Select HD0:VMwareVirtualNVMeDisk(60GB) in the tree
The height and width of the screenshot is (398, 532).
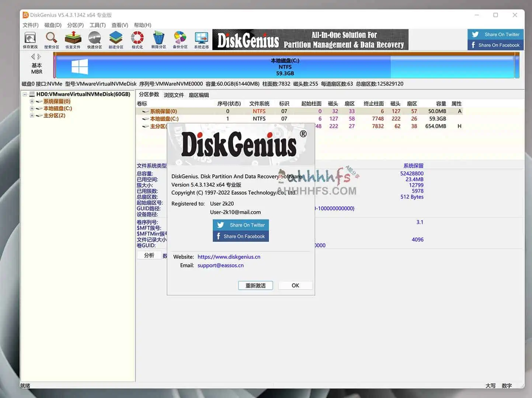83,94
